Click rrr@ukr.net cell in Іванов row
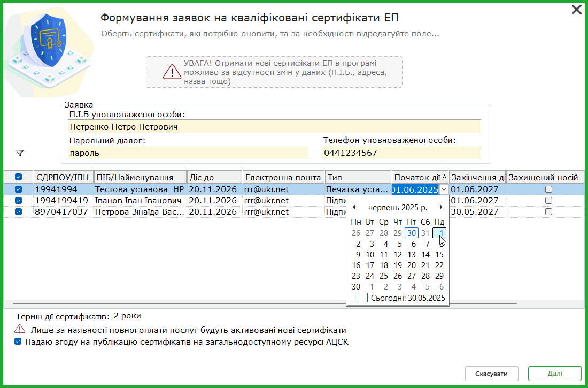 [283, 201]
